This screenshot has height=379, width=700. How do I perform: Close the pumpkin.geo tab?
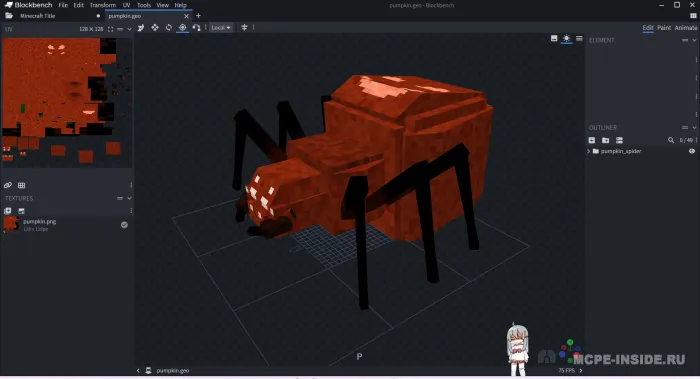click(x=186, y=16)
